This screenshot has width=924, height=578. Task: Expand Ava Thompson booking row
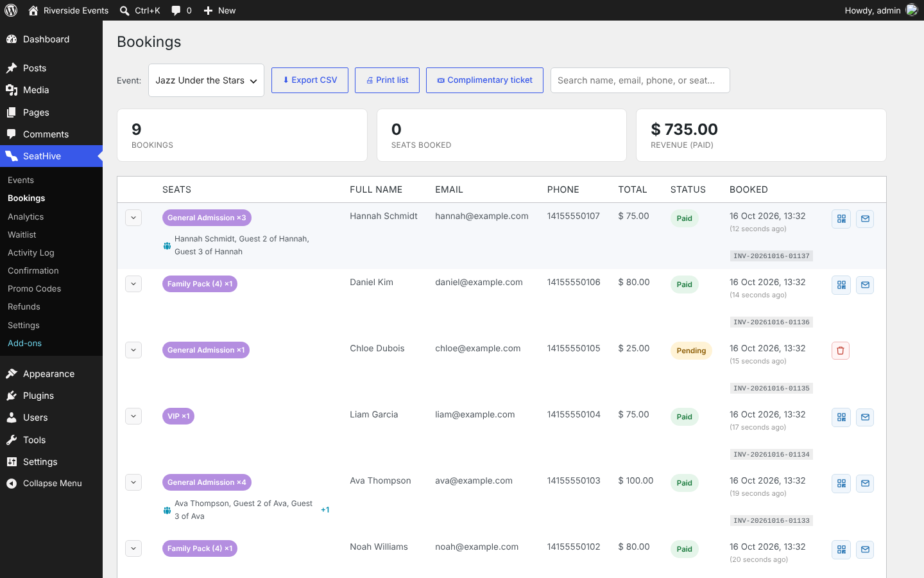133,482
